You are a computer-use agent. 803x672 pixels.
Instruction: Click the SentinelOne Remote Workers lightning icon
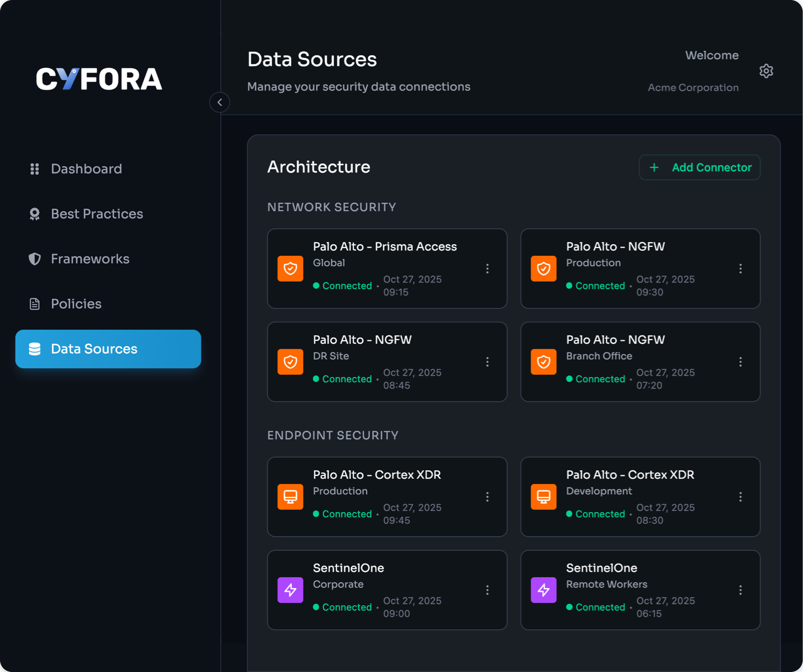pos(543,590)
